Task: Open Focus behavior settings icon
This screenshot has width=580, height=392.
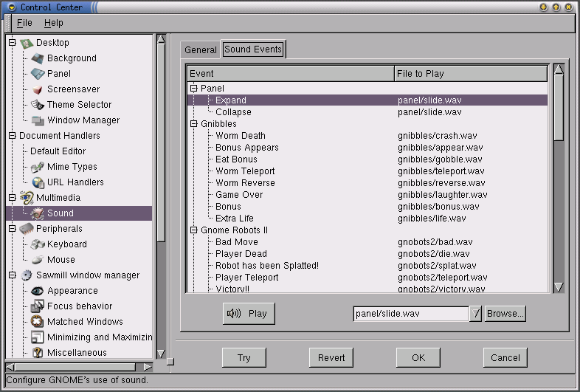Action: (38, 306)
